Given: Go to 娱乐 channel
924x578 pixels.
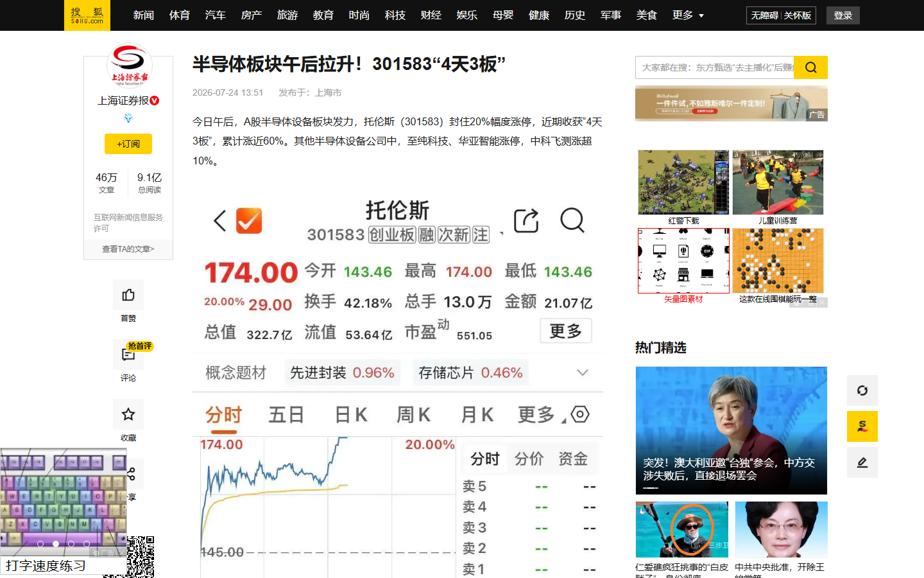Looking at the screenshot, I should click(x=467, y=15).
